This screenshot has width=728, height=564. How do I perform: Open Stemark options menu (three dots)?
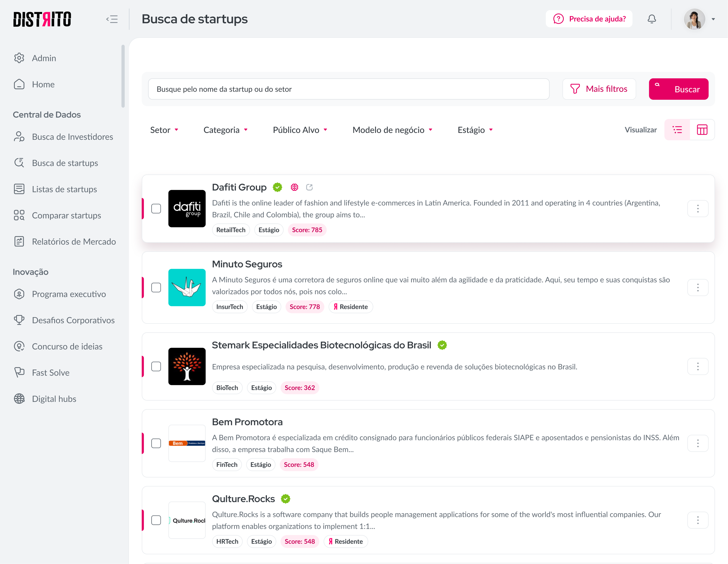pos(698,367)
